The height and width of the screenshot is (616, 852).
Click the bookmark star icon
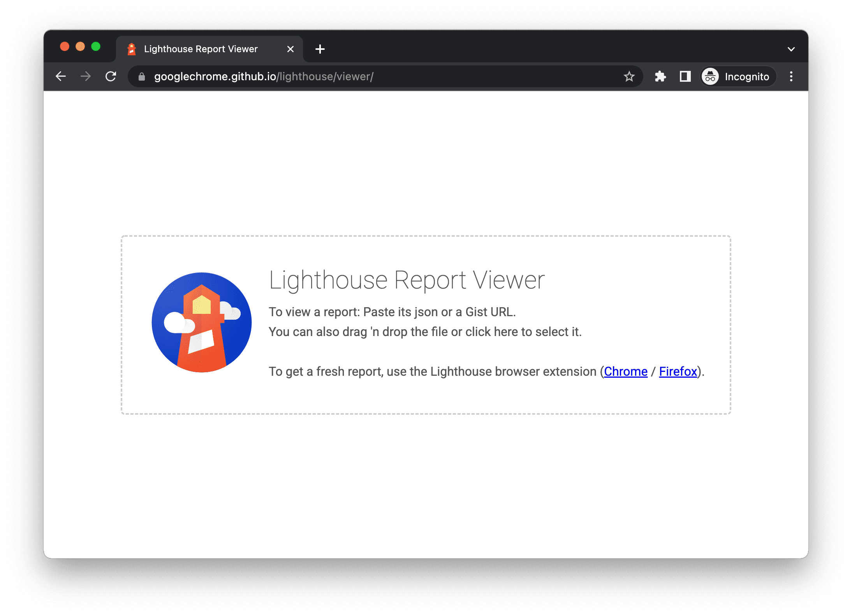pos(628,76)
